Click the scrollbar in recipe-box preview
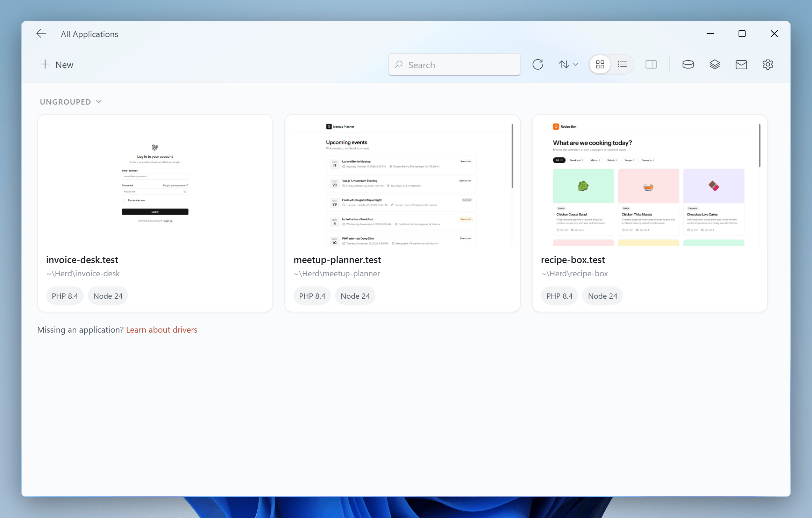Viewport: 812px width, 518px height. (x=759, y=146)
